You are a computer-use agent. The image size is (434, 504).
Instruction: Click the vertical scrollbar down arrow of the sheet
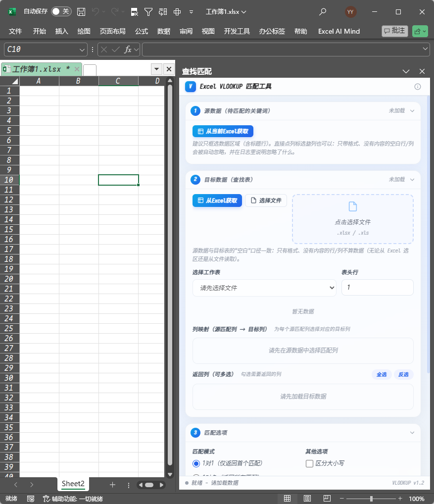click(170, 474)
